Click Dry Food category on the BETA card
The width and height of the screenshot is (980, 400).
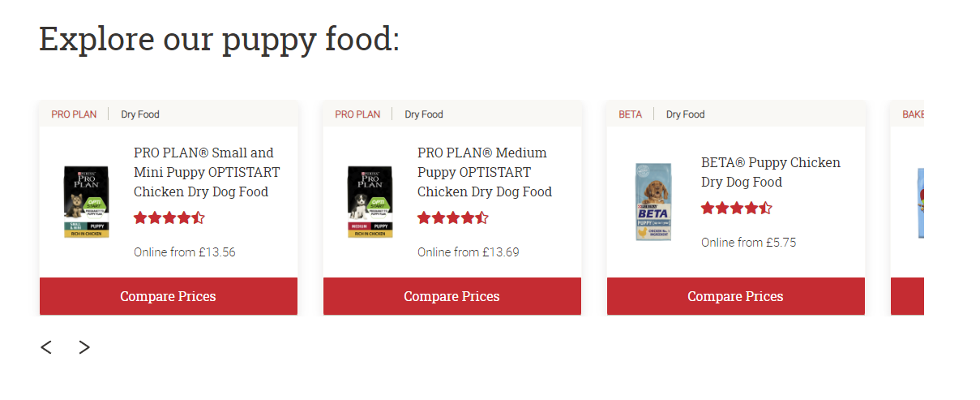click(685, 114)
